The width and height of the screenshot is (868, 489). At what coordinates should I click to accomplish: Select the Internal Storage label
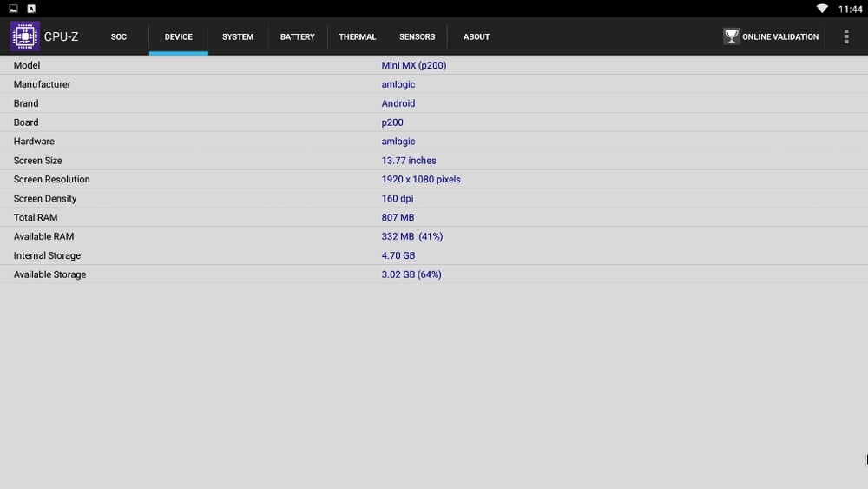pos(47,255)
